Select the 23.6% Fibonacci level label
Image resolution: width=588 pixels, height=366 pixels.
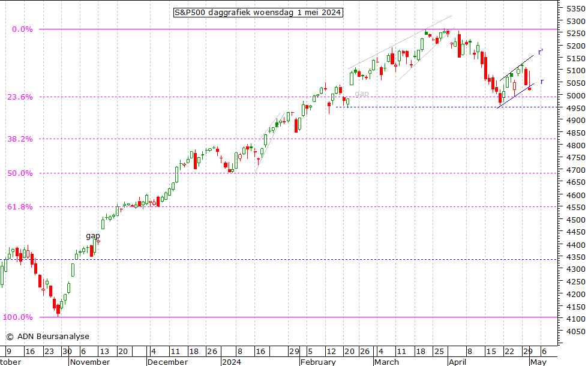20,97
